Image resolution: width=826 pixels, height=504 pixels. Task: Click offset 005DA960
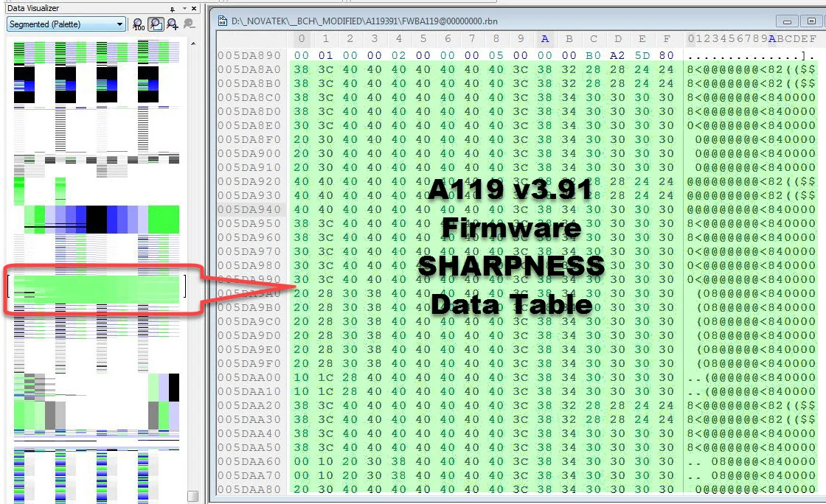pos(249,237)
